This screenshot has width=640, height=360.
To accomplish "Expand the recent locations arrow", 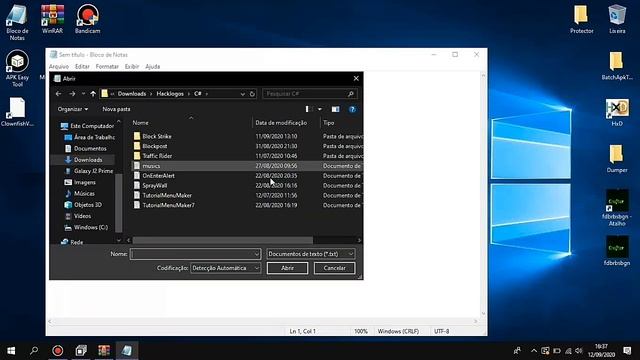I will click(x=83, y=94).
